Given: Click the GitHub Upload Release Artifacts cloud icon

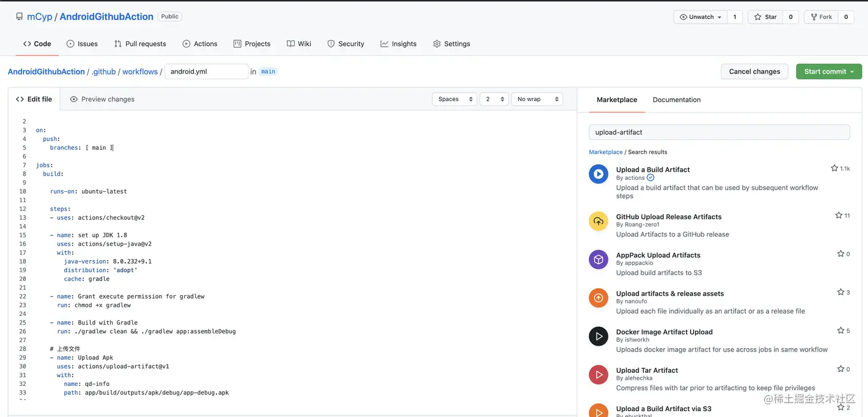Looking at the screenshot, I should pos(598,221).
